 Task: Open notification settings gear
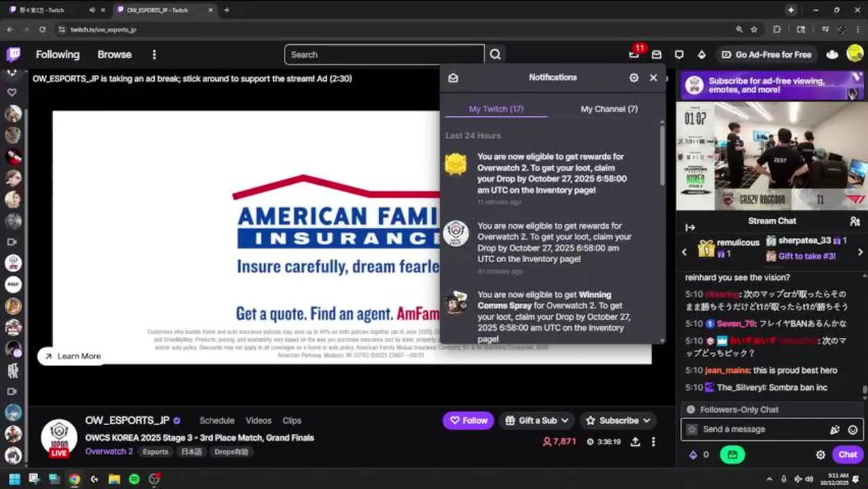pyautogui.click(x=634, y=77)
